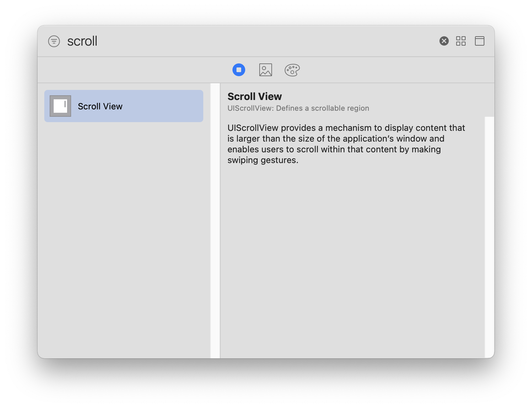
Task: Toggle the details pane layout icon
Action: click(x=479, y=41)
